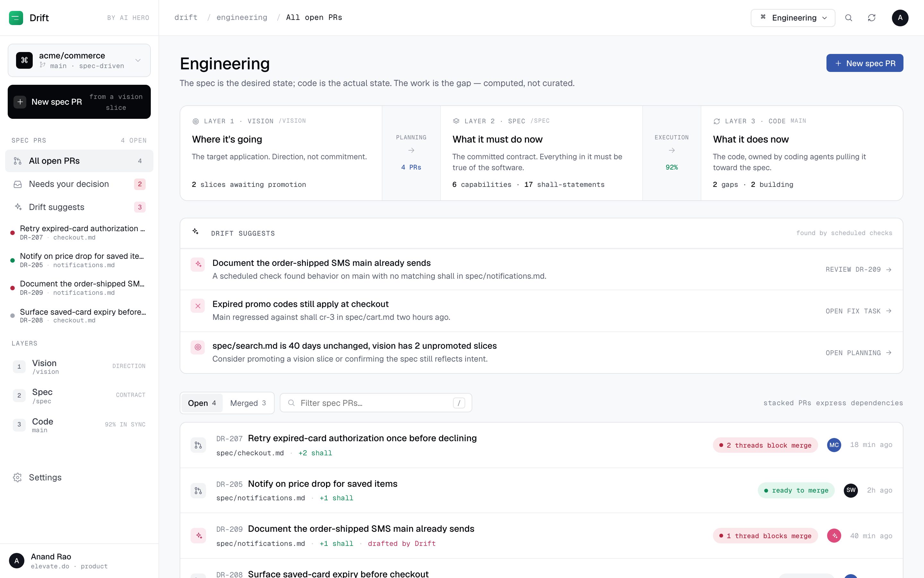924x578 pixels.
Task: Open the Code layer in sidebar
Action: pyautogui.click(x=79, y=425)
